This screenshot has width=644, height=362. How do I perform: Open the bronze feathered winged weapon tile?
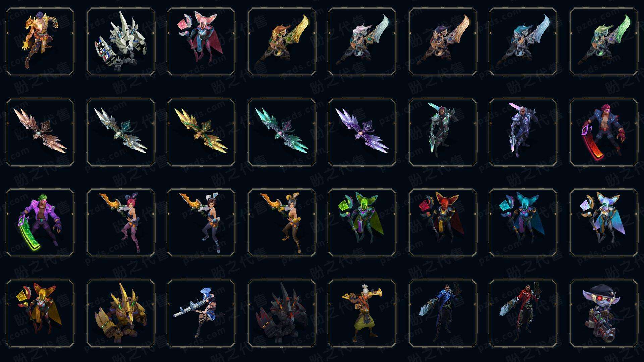click(x=40, y=132)
